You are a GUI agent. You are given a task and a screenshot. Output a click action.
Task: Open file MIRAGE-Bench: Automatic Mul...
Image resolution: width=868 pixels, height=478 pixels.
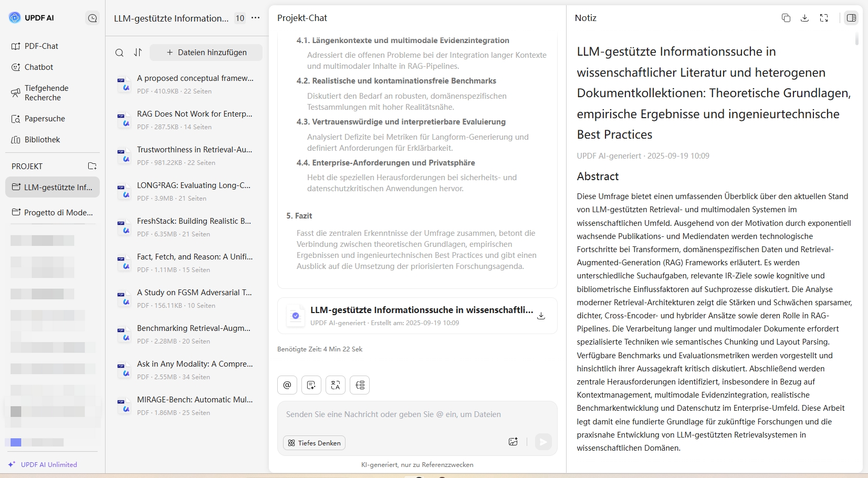coord(187,406)
